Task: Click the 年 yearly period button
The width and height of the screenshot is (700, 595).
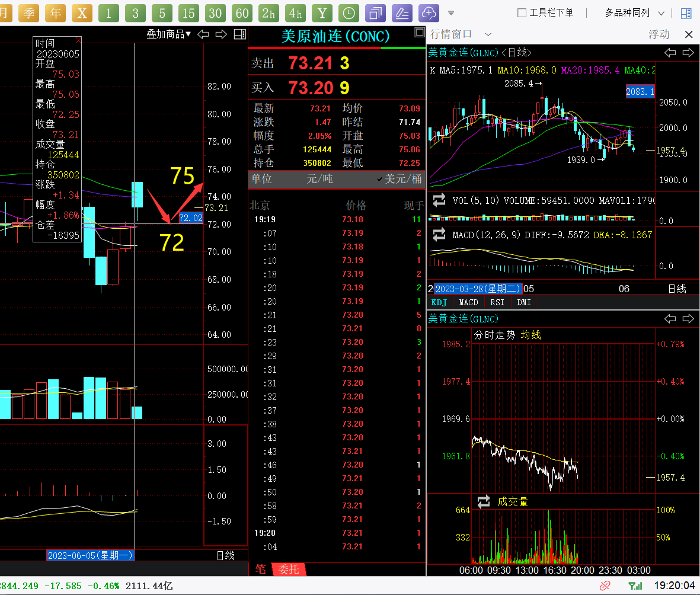Action: tap(56, 12)
